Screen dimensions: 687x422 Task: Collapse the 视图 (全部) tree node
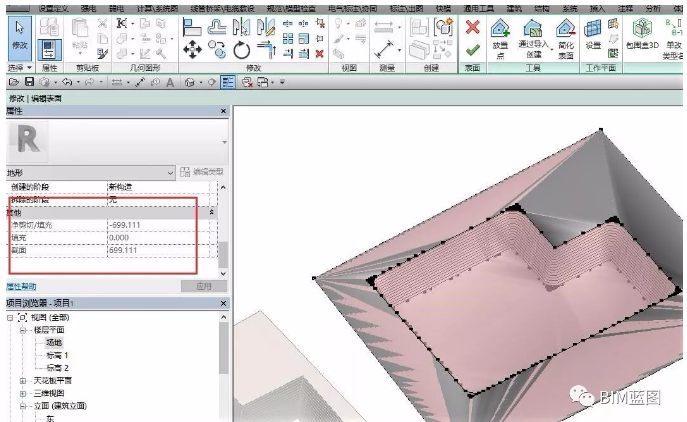click(x=10, y=318)
